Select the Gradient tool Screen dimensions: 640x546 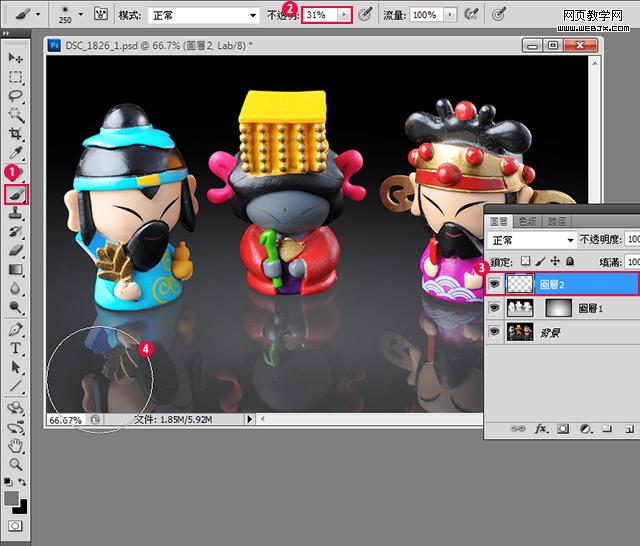tap(16, 269)
